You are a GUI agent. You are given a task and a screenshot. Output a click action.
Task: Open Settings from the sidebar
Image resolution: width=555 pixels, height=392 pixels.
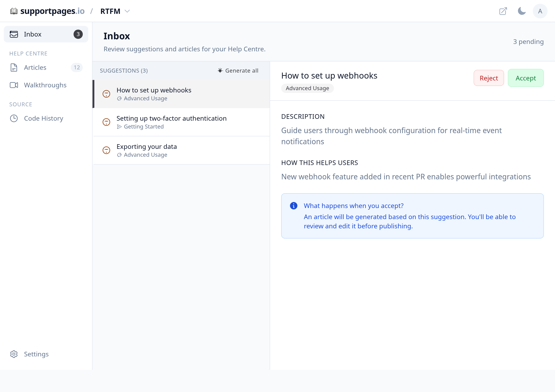click(46, 354)
